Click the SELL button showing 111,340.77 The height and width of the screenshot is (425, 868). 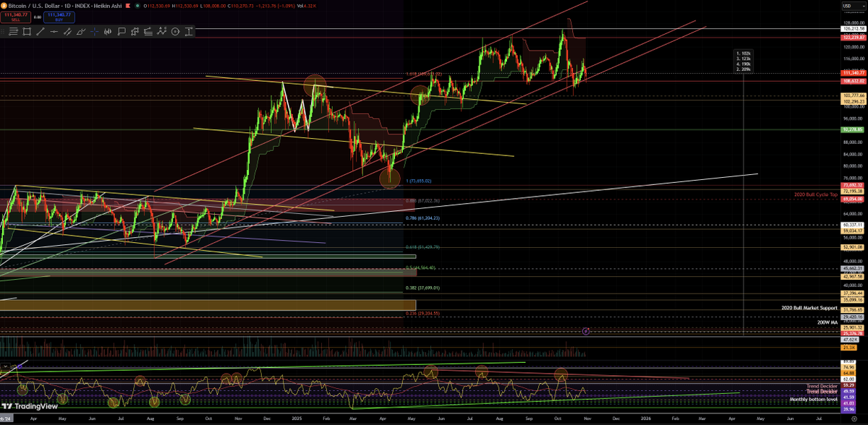(x=17, y=17)
